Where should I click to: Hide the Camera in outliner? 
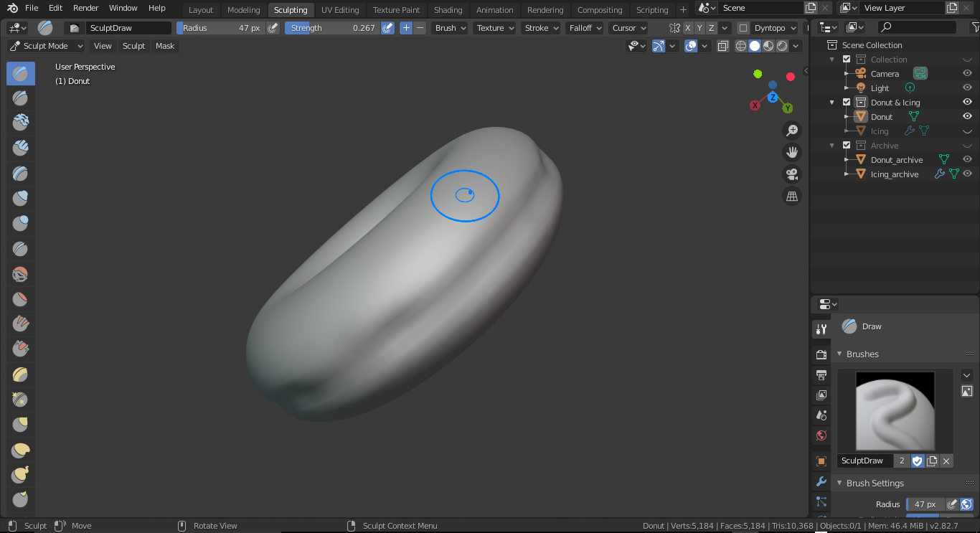click(x=967, y=73)
